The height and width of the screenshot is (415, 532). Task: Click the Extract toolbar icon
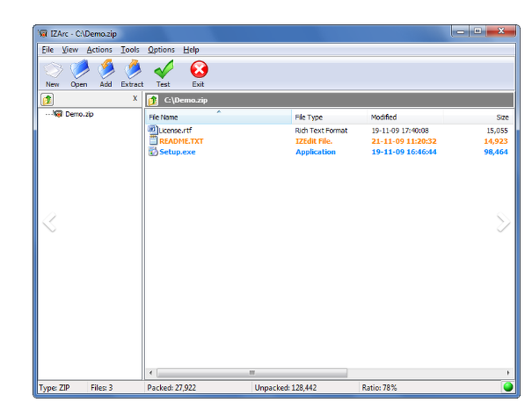click(132, 69)
